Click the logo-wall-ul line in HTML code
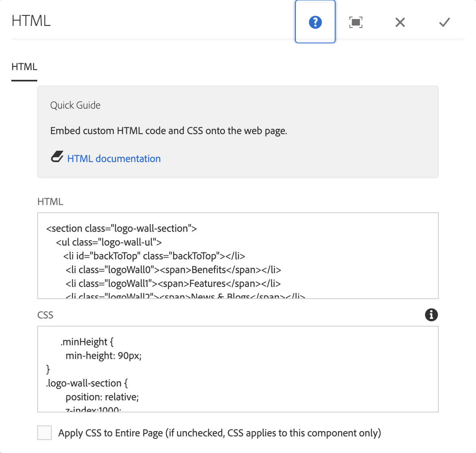Screen dimensions: 476x453 click(x=108, y=242)
